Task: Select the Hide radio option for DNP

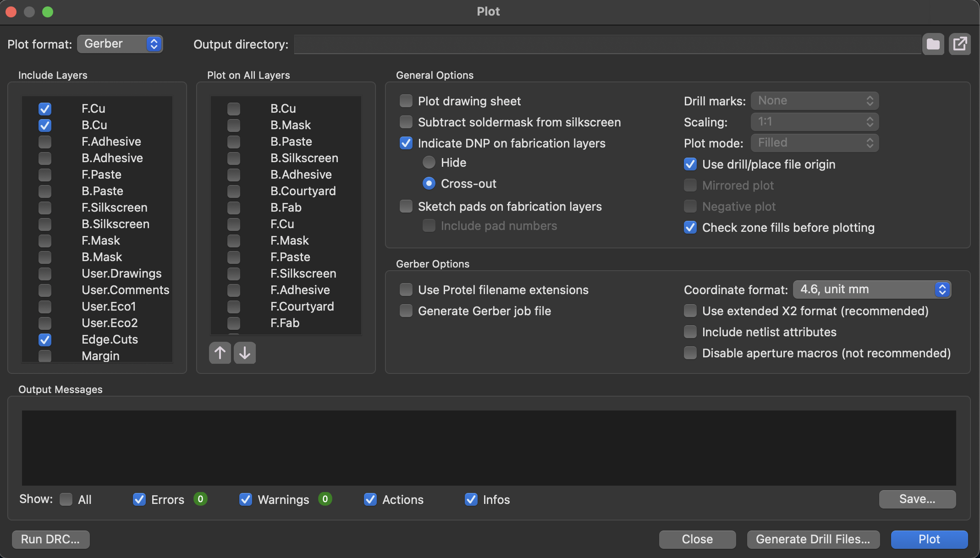Action: coord(429,163)
